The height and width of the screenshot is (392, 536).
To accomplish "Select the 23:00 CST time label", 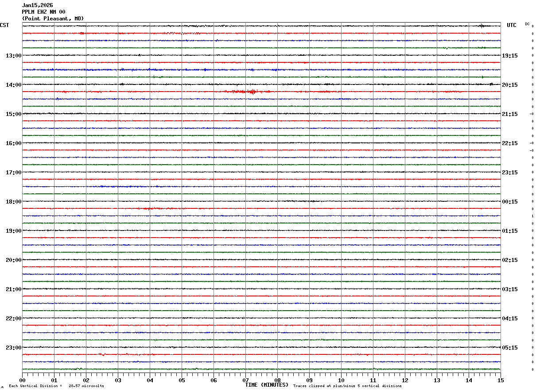I will 13,348.
